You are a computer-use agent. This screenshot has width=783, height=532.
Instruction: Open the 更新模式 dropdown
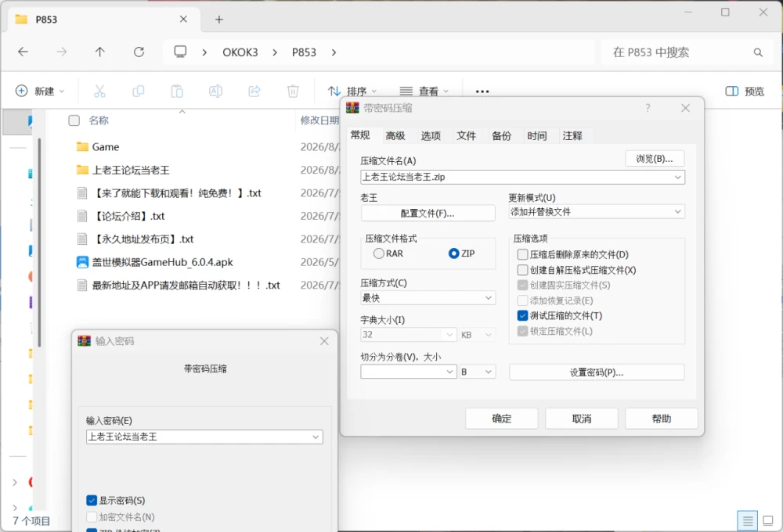[x=677, y=211]
